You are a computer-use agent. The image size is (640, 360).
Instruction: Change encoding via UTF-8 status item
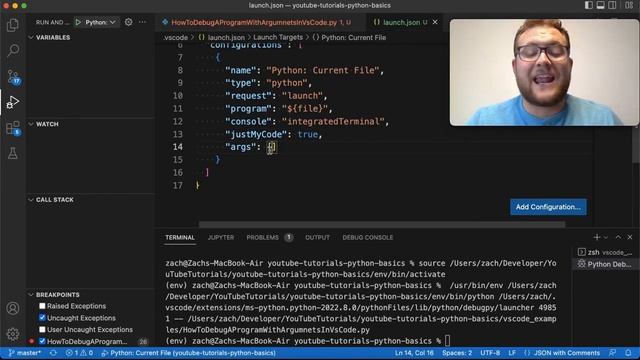(490, 353)
